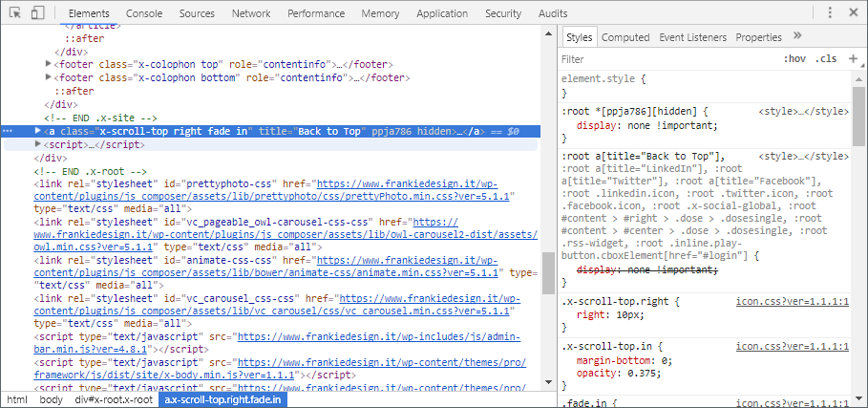Open the Memory tab

click(380, 13)
